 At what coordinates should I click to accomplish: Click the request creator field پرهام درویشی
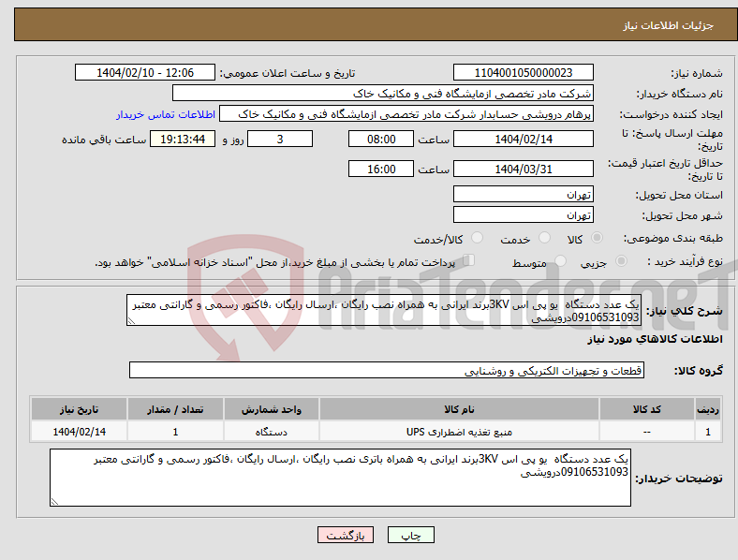(x=406, y=114)
